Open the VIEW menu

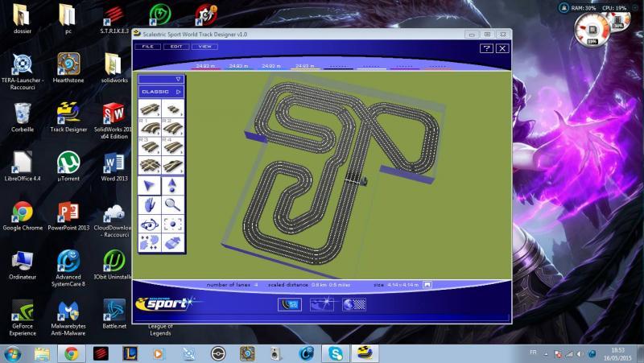(204, 47)
